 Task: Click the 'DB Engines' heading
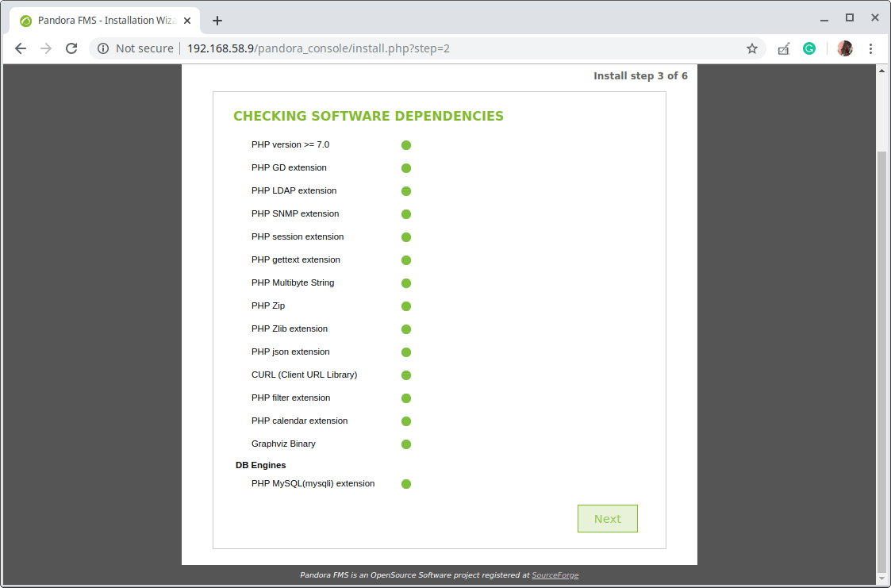click(x=260, y=465)
